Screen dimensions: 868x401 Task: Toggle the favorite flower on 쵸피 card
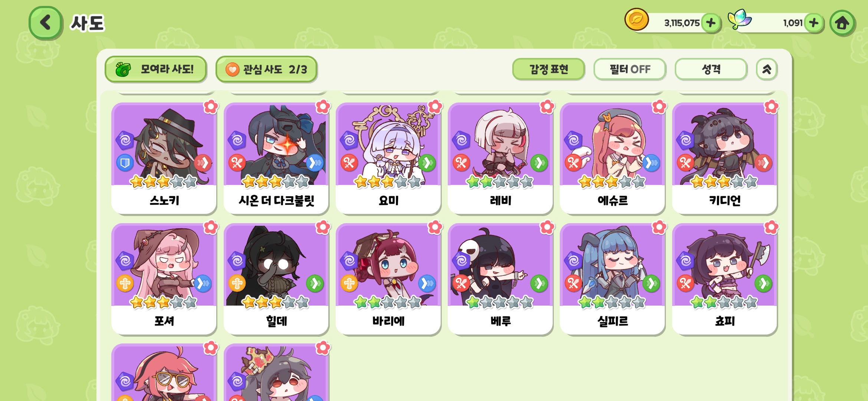(771, 227)
